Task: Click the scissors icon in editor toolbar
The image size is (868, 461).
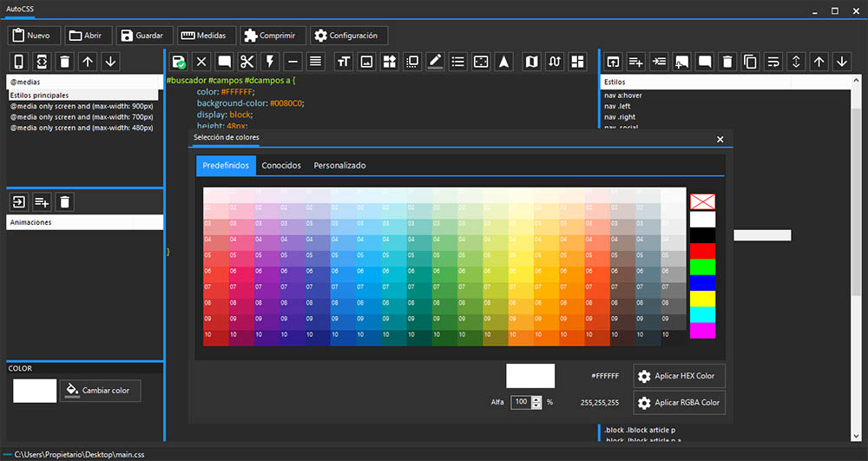Action: tap(247, 62)
